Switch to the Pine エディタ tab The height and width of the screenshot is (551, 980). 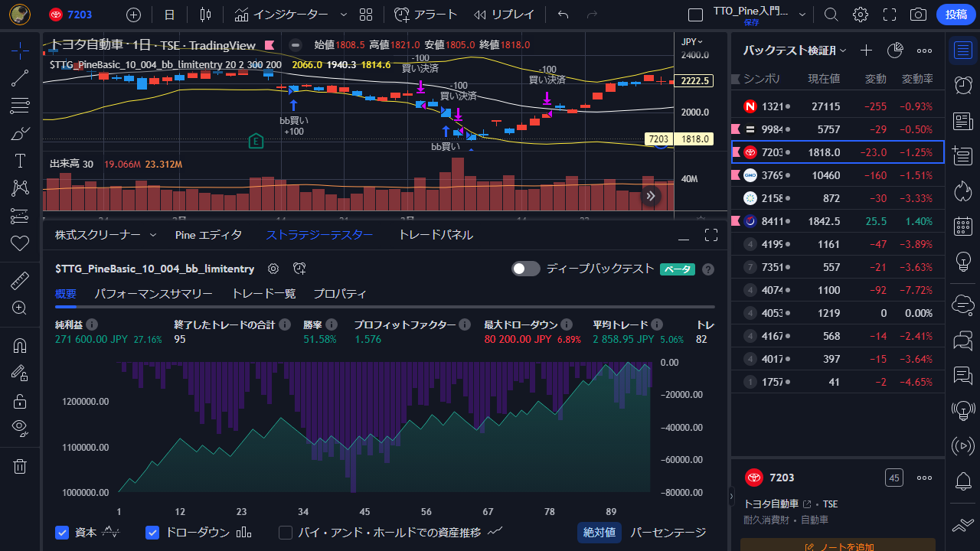pyautogui.click(x=208, y=235)
